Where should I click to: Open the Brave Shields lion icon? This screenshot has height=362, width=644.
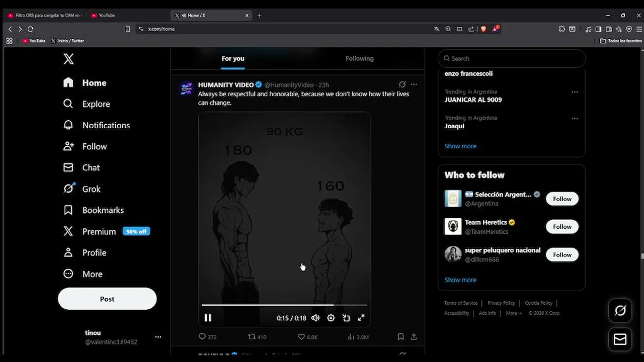click(x=484, y=29)
